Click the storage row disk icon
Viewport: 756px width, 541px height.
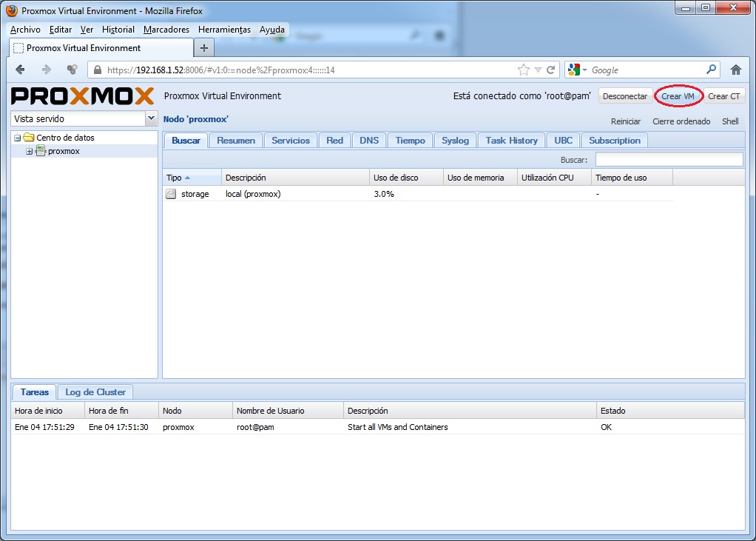pyautogui.click(x=171, y=194)
